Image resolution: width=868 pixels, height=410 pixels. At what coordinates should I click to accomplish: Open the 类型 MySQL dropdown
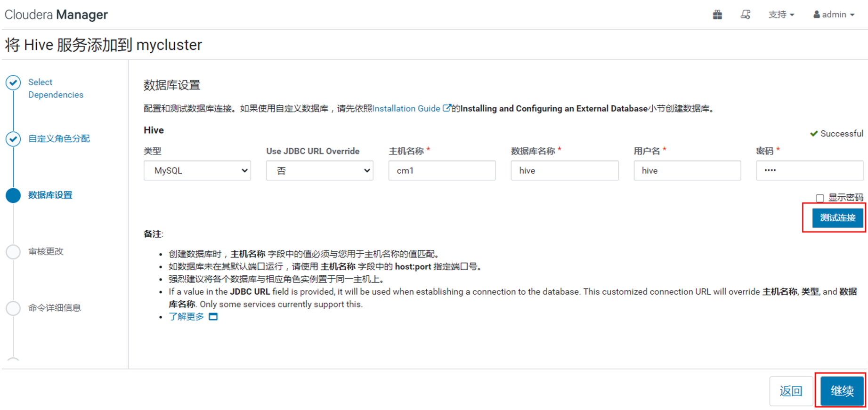[197, 170]
